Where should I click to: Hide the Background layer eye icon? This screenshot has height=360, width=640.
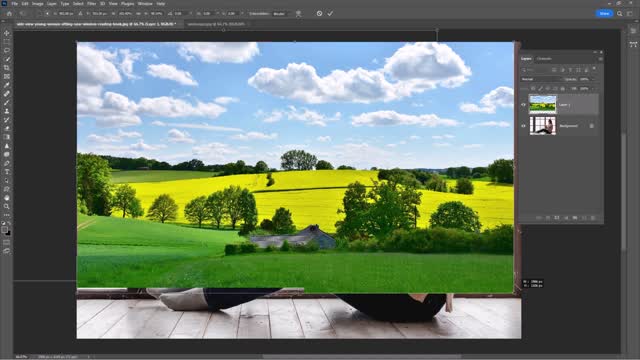click(523, 126)
